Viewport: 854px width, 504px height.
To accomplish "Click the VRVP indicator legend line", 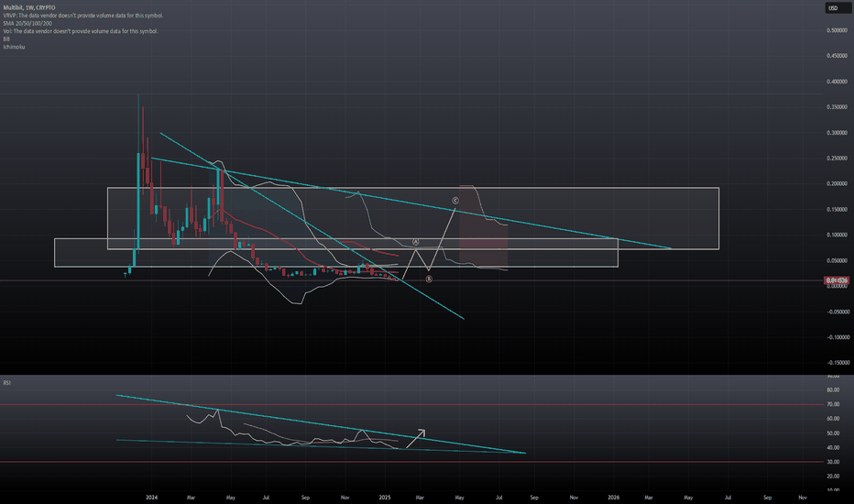I will 82,16.
